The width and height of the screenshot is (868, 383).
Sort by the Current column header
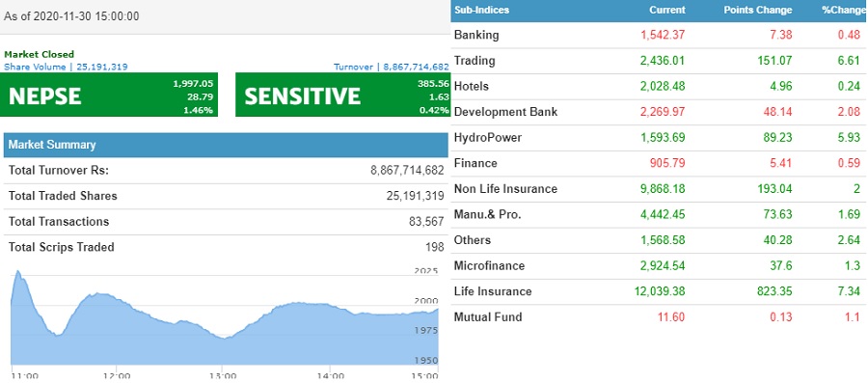pos(667,10)
